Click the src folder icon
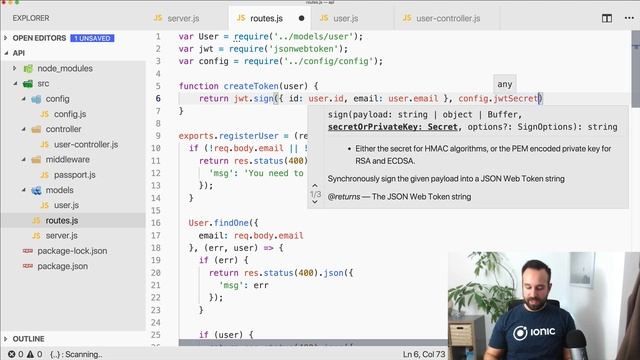The width and height of the screenshot is (640, 360). coord(28,84)
